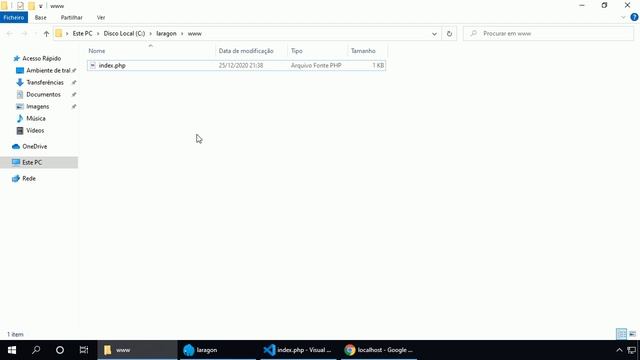Click the Help question mark icon
The height and width of the screenshot is (360, 640).
pyautogui.click(x=634, y=17)
